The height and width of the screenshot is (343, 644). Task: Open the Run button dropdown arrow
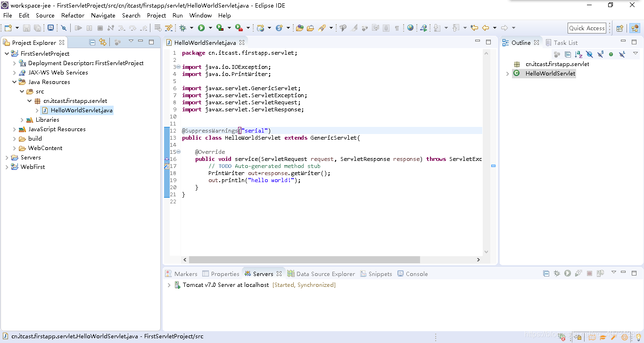pos(210,28)
